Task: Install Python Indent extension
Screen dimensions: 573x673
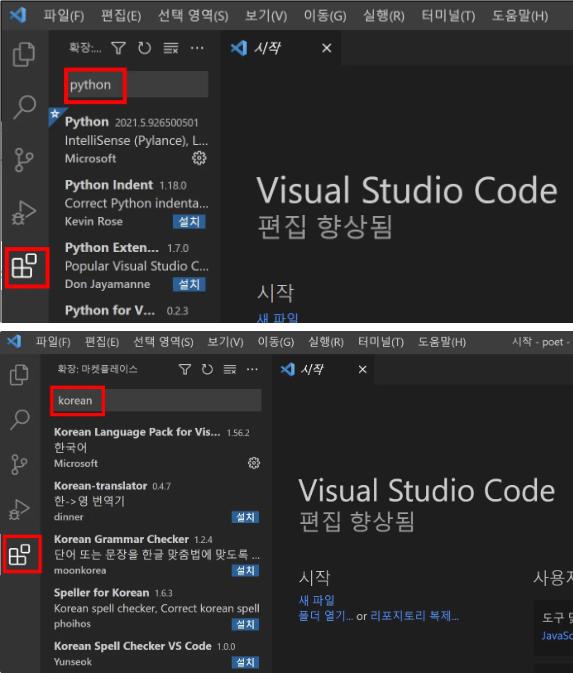Action: point(189,222)
